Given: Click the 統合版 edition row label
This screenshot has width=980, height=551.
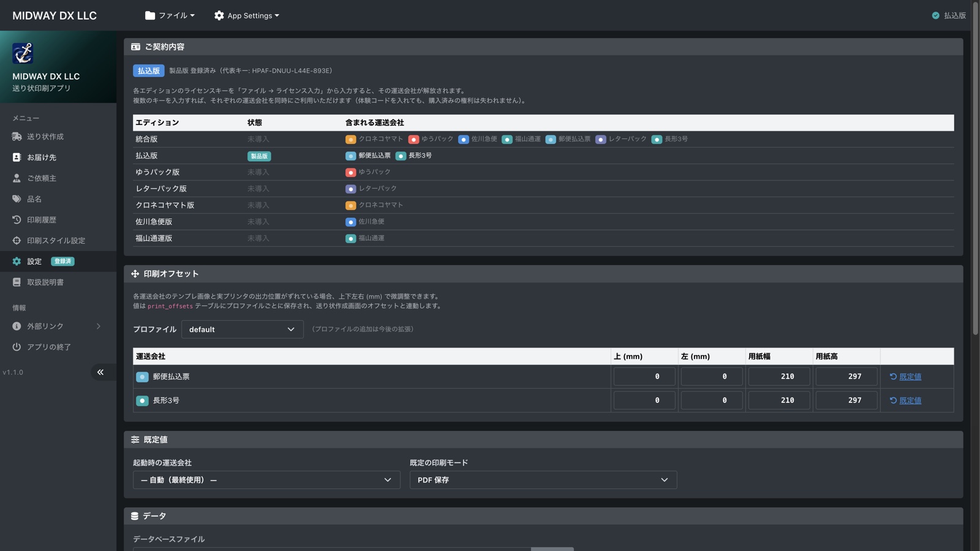Looking at the screenshot, I should click(146, 139).
